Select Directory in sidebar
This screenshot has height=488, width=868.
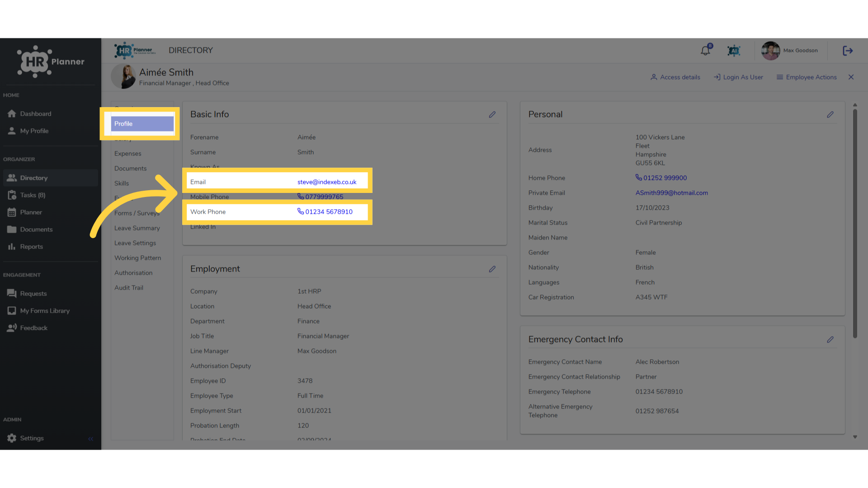[x=50, y=178]
